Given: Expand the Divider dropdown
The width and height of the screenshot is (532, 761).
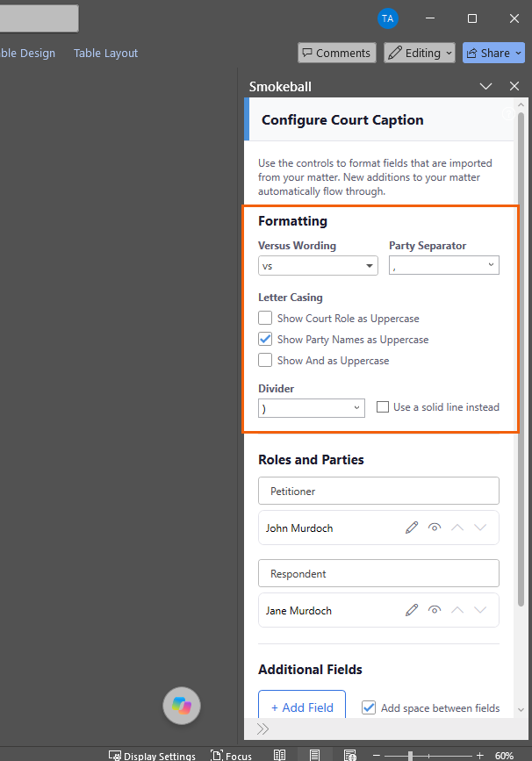Looking at the screenshot, I should click(x=311, y=408).
